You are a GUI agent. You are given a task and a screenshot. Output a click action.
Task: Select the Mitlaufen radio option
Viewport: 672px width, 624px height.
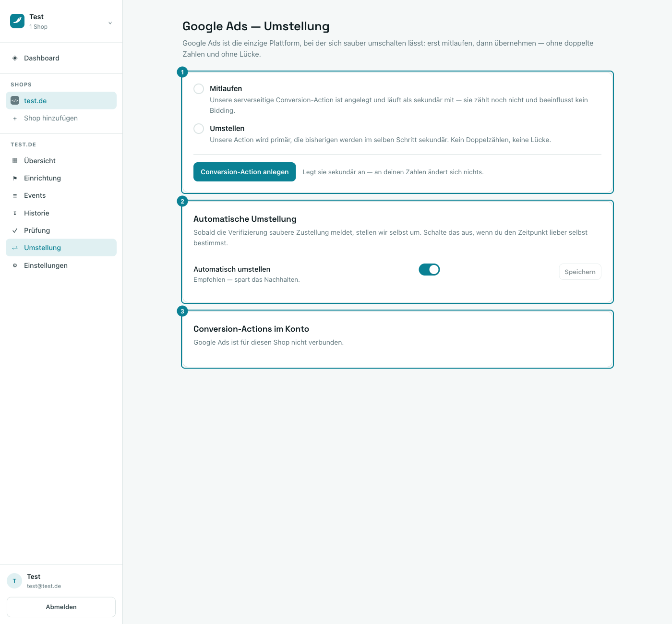(x=199, y=89)
